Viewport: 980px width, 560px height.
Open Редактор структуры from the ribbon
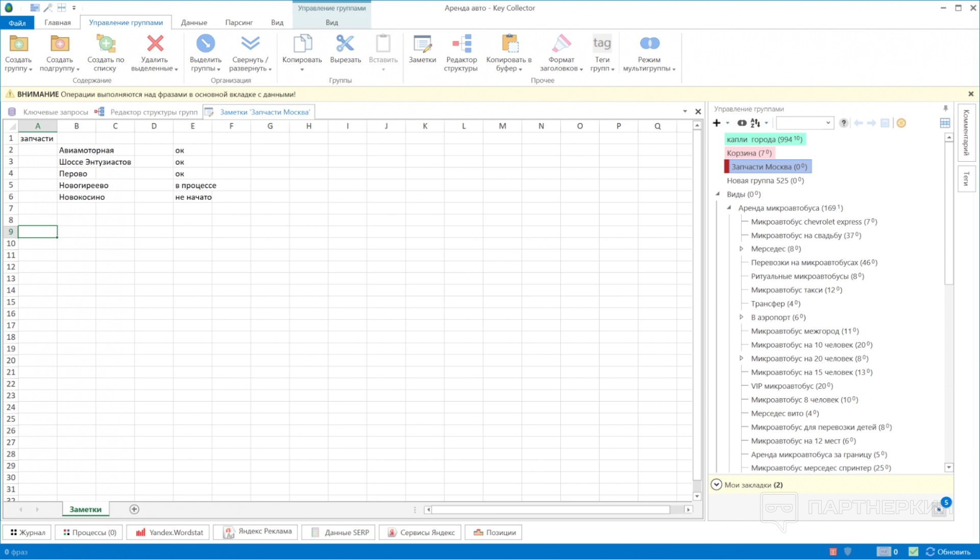[x=461, y=44]
